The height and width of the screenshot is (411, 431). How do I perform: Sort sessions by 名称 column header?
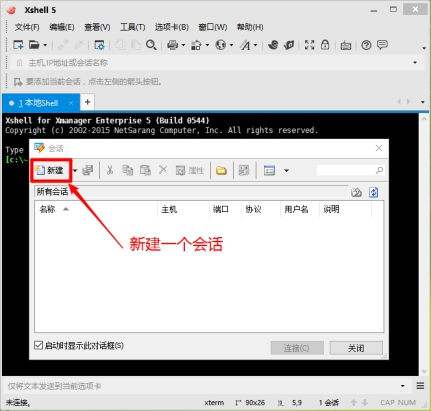pyautogui.click(x=96, y=209)
